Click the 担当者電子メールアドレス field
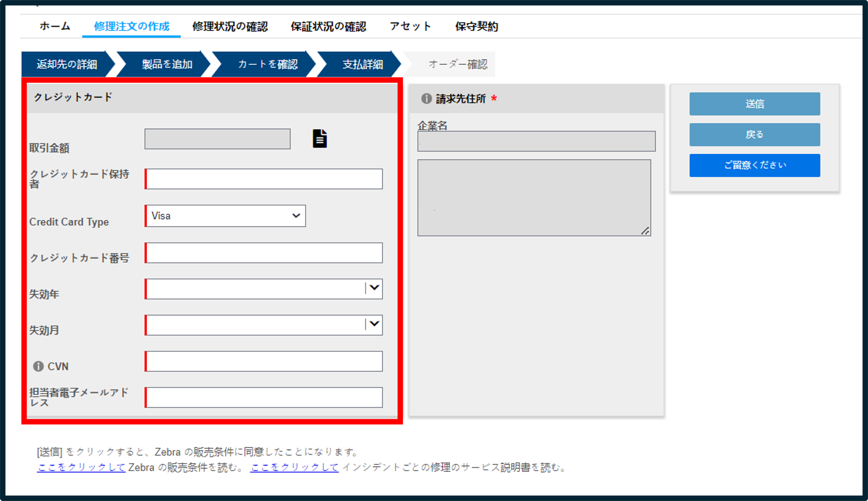The image size is (868, 501). (x=264, y=397)
